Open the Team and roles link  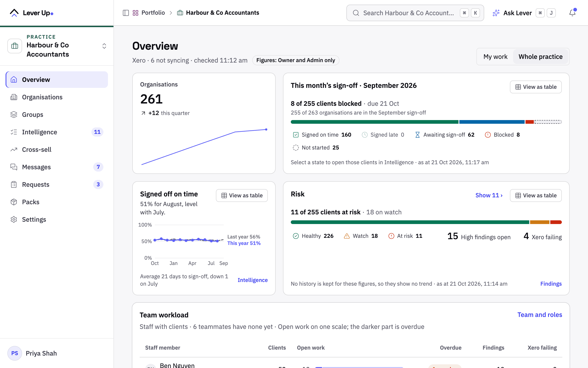click(540, 315)
